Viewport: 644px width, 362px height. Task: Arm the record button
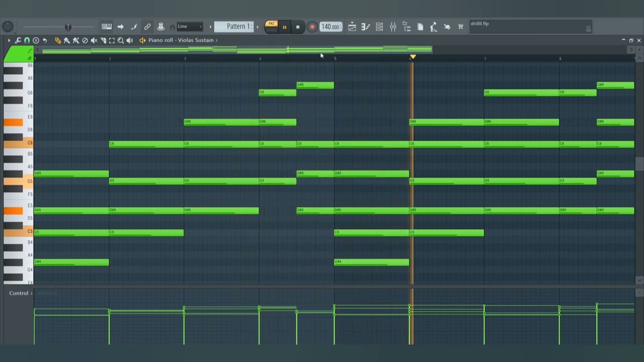click(312, 27)
